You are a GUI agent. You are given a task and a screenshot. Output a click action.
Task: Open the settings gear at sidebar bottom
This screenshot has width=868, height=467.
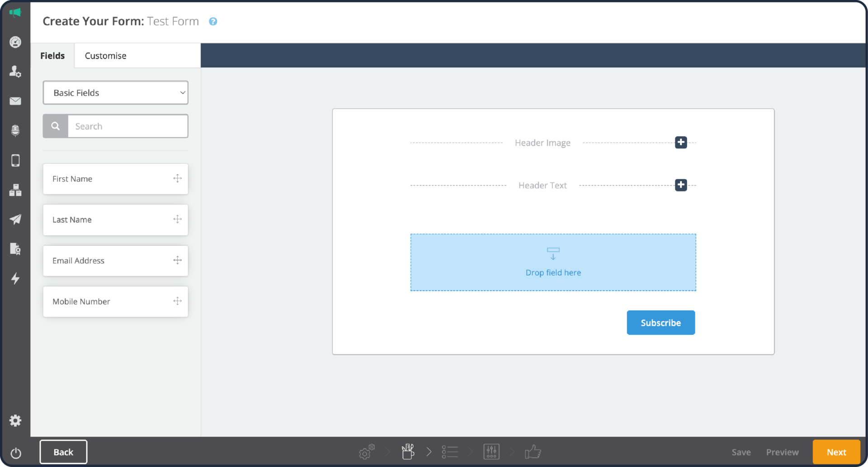(15, 420)
